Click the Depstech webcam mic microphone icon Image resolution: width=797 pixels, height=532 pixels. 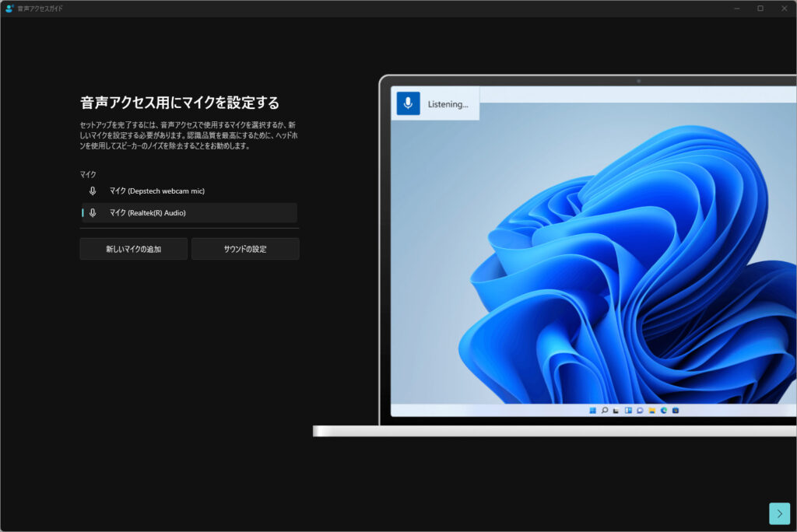click(x=93, y=191)
